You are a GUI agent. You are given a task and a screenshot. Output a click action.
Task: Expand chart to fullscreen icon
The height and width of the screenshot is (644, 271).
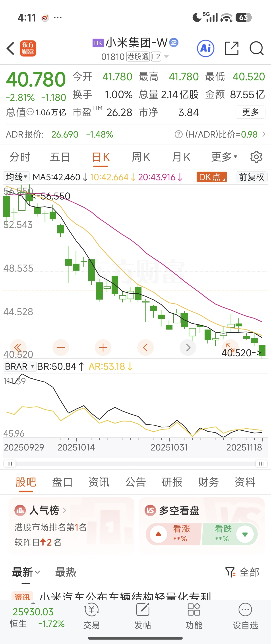coord(230,347)
